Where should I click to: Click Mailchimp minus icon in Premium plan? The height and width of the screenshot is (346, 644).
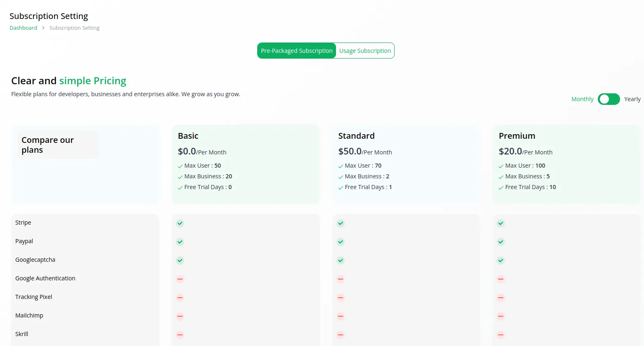(x=501, y=316)
